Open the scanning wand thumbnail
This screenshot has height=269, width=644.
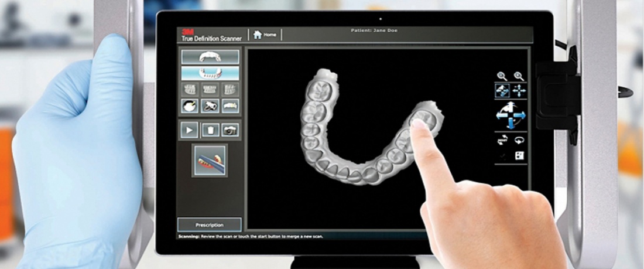point(210,161)
